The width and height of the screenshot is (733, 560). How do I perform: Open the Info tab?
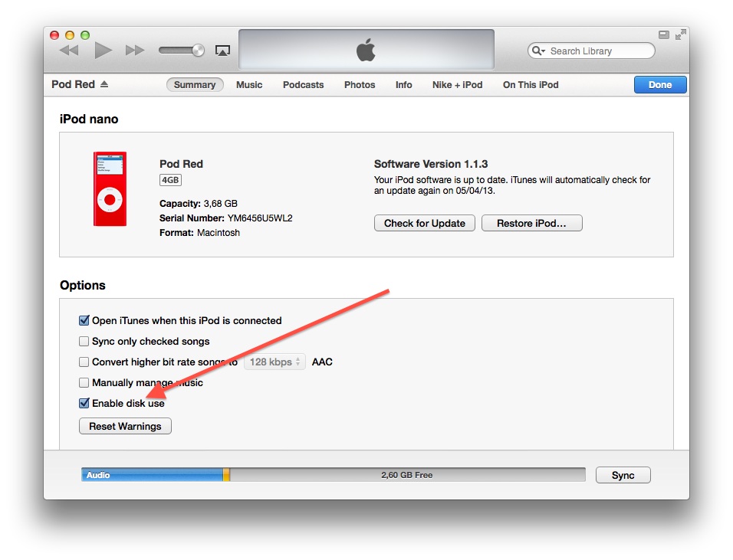(404, 84)
